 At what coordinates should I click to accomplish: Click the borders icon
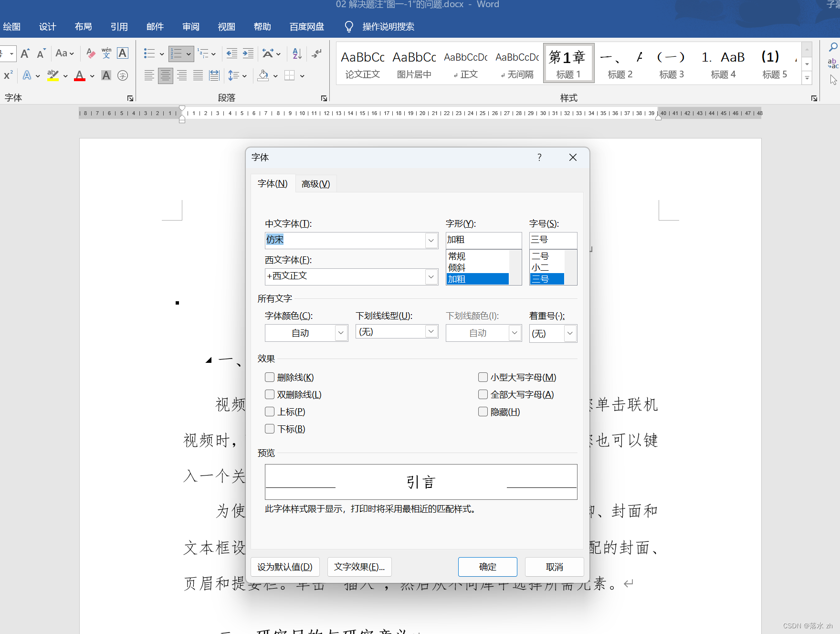point(289,75)
